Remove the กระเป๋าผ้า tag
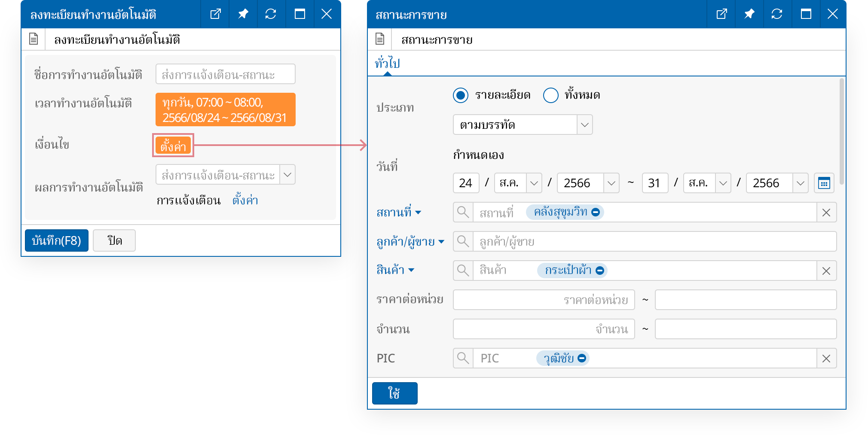This screenshot has height=435, width=868. click(x=600, y=271)
